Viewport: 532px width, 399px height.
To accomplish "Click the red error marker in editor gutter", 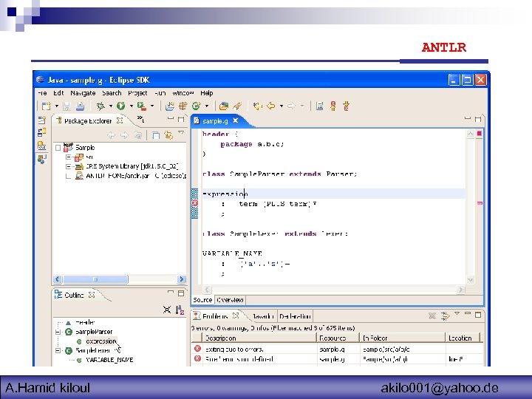I will click(x=195, y=203).
